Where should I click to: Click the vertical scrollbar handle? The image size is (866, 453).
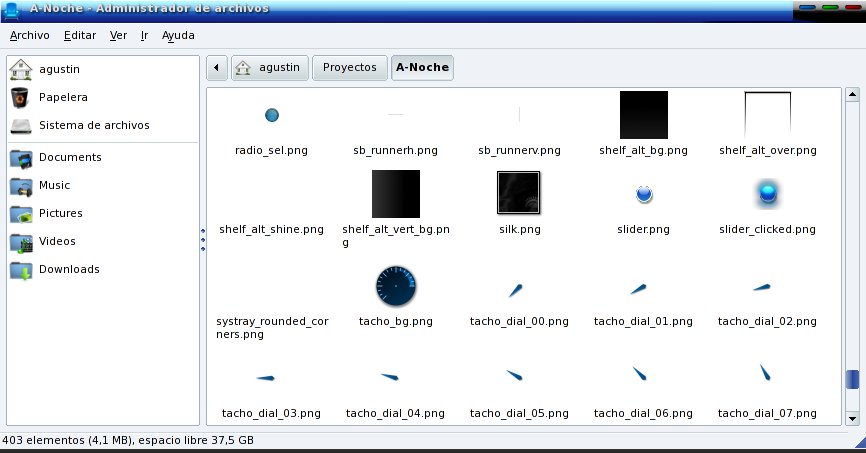pyautogui.click(x=852, y=380)
